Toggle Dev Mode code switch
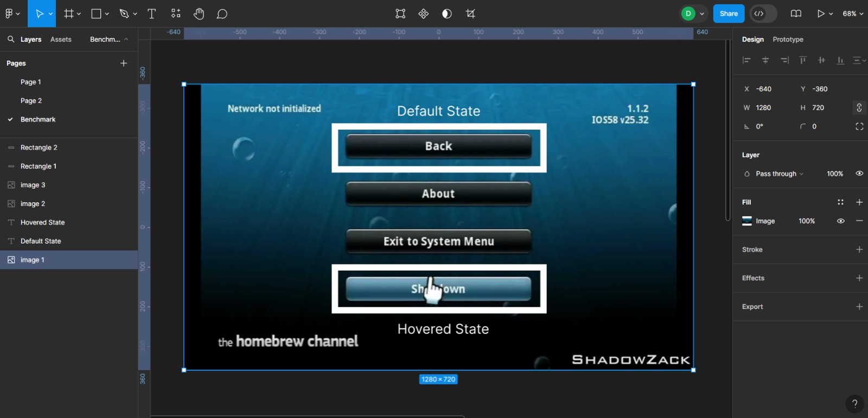Viewport: 868px width, 418px height. click(x=763, y=14)
